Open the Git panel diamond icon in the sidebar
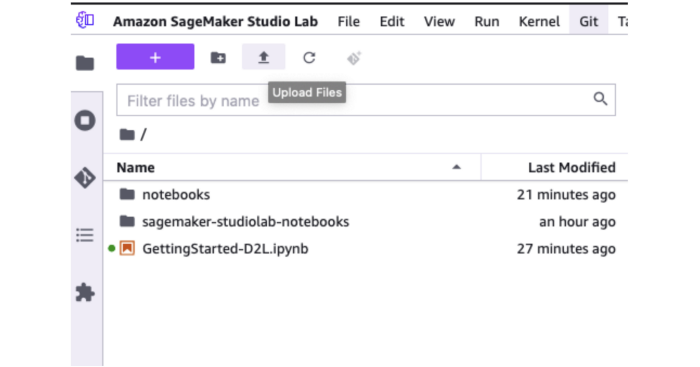Screen dimensions: 700x367 coord(85,178)
